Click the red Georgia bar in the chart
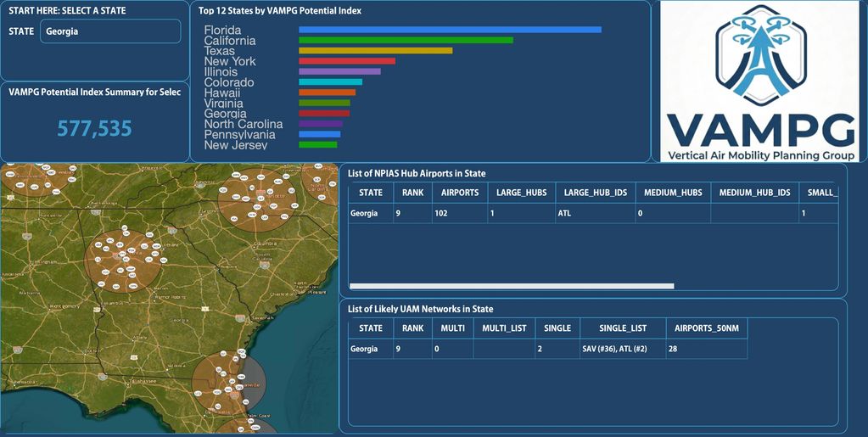868x437 pixels. click(324, 114)
